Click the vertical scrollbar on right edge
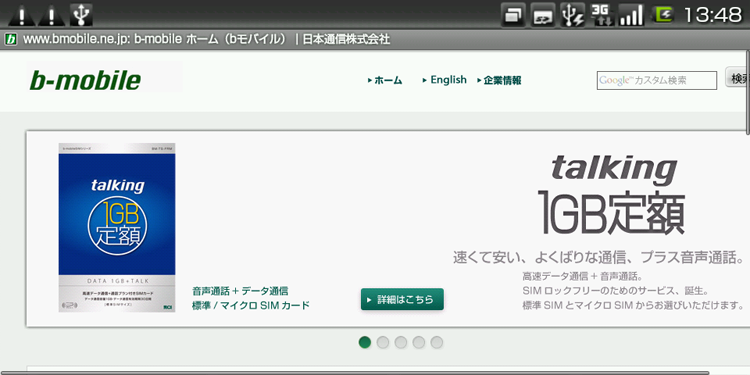 (x=748, y=92)
